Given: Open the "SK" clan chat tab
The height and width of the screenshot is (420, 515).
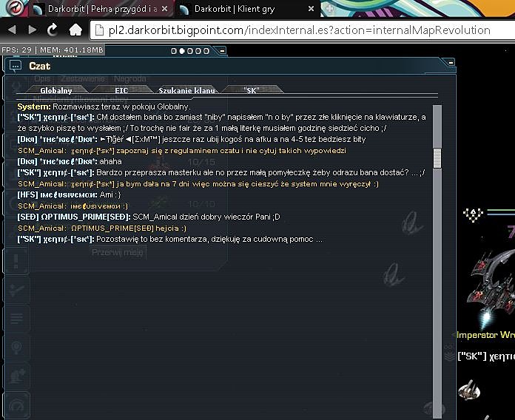Looking at the screenshot, I should (x=252, y=90).
